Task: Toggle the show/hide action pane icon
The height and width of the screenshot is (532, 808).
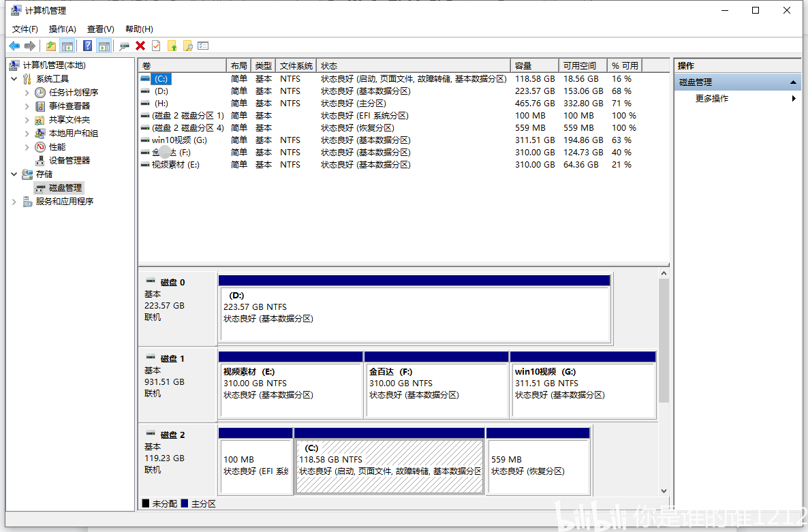Action: [104, 46]
